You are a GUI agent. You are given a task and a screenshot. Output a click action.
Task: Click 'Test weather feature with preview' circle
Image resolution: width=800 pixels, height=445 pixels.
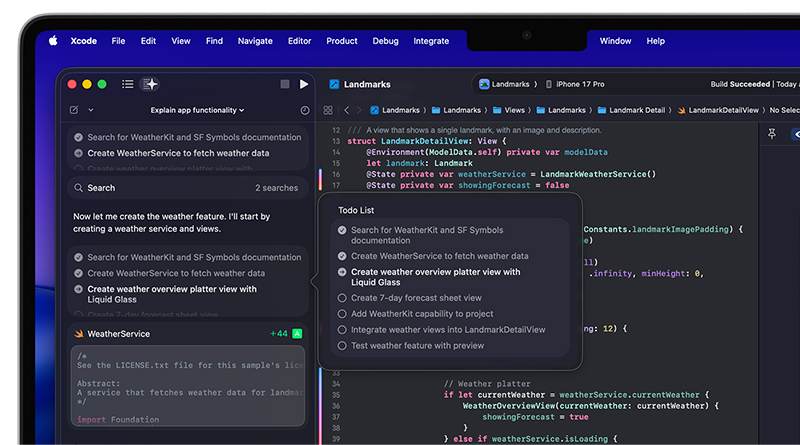pos(342,345)
